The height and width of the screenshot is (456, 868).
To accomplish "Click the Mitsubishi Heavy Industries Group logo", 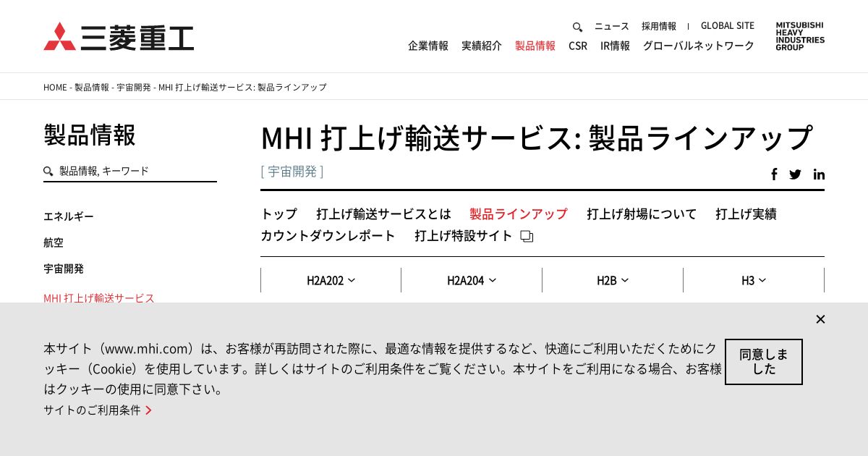I will pyautogui.click(x=800, y=35).
